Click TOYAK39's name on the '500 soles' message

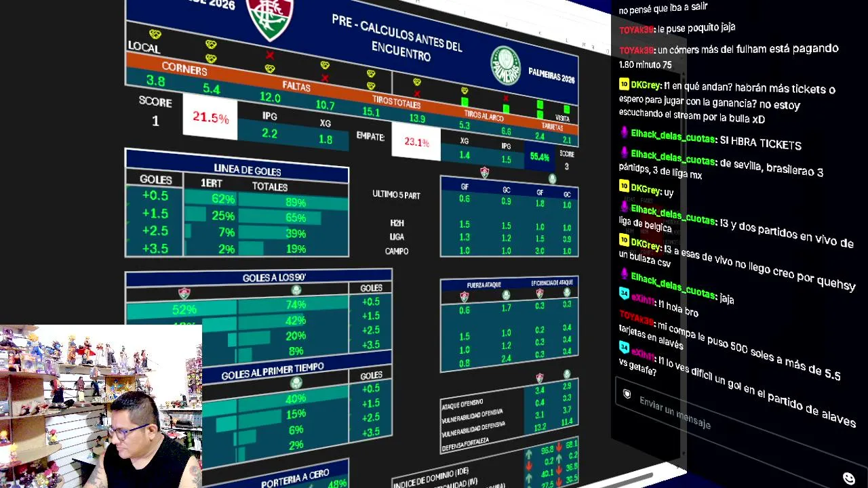[x=637, y=319]
